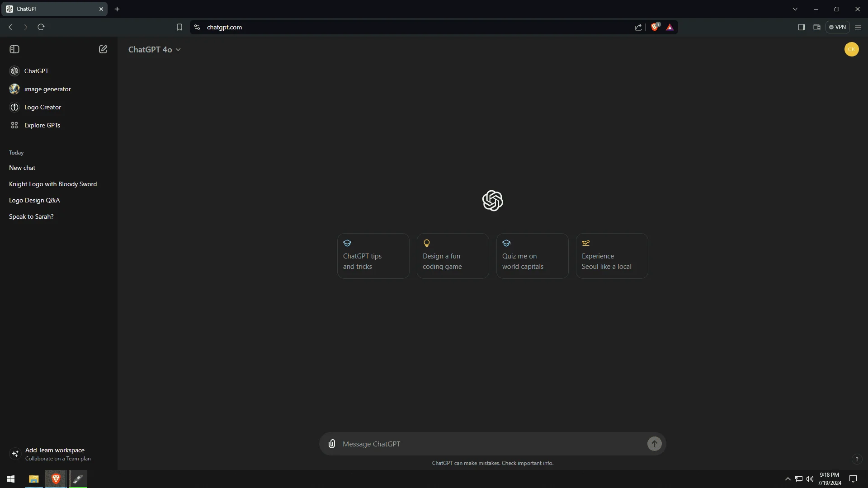Start a new chat with pencil icon

103,49
